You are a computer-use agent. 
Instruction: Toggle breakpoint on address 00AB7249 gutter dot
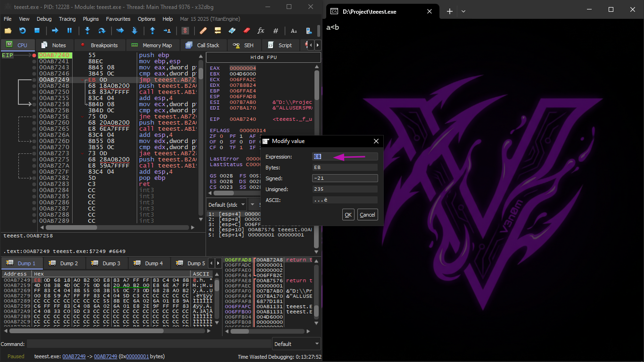34,80
